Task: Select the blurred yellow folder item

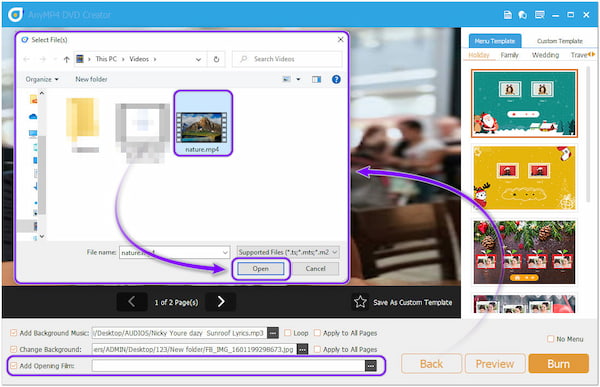Action: coord(83,126)
